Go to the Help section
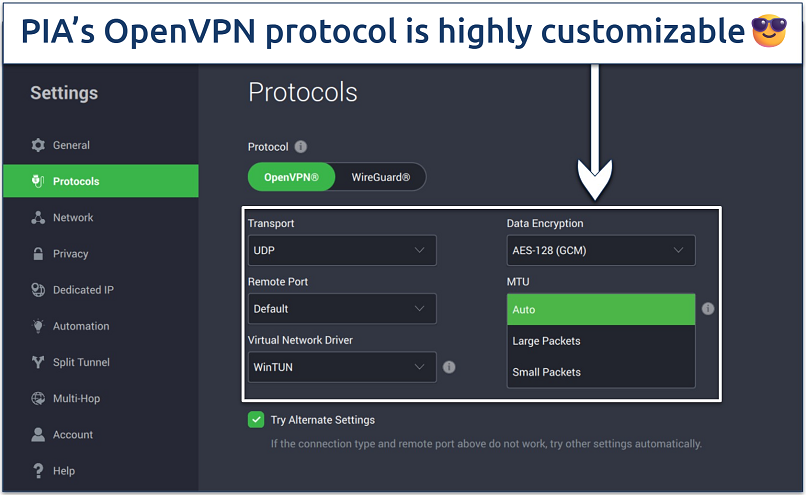806x495 pixels. [x=63, y=471]
